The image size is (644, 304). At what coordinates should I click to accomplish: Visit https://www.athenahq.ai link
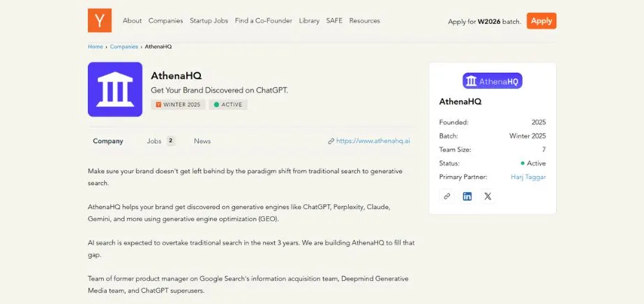coord(373,141)
